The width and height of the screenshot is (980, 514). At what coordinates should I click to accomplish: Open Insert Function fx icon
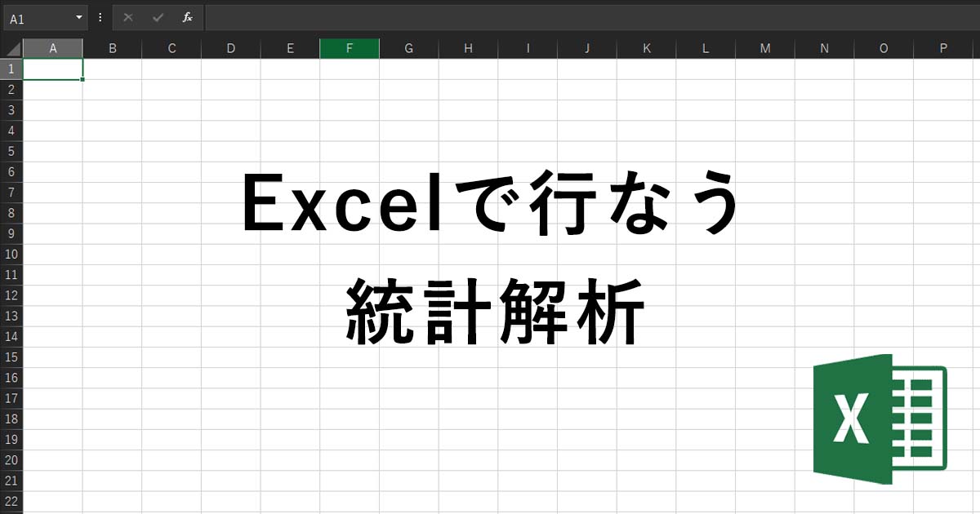click(x=187, y=17)
